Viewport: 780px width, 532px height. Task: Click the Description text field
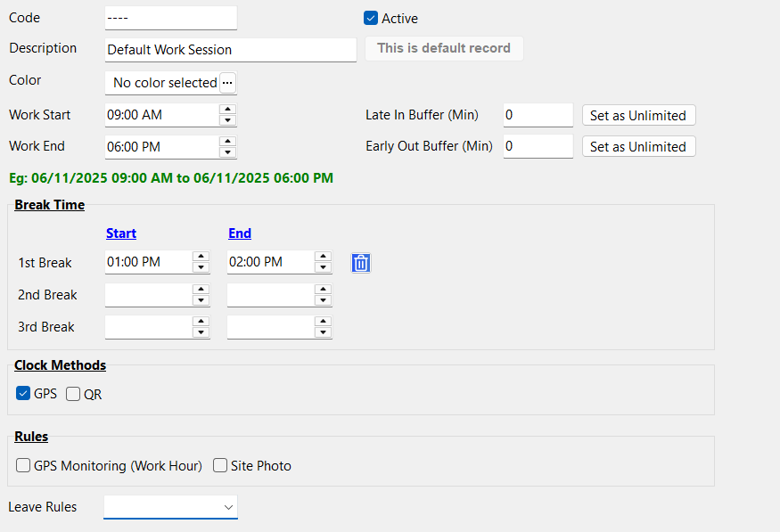tap(230, 50)
